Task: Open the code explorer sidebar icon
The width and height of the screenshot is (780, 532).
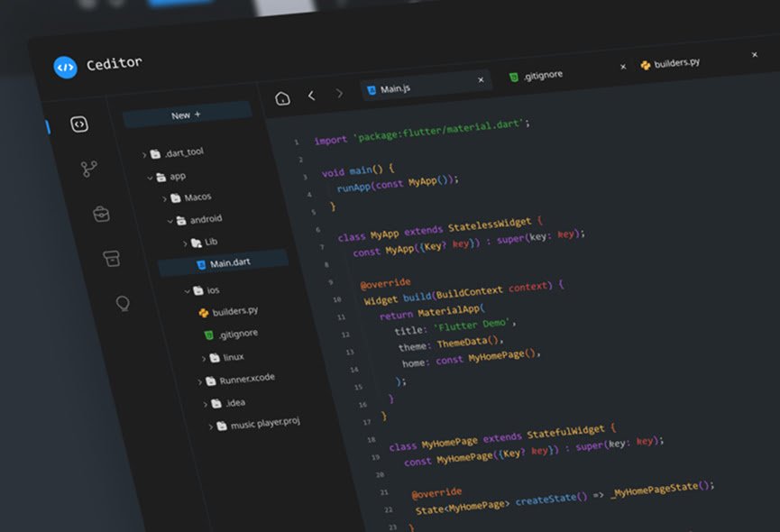Action: (79, 124)
